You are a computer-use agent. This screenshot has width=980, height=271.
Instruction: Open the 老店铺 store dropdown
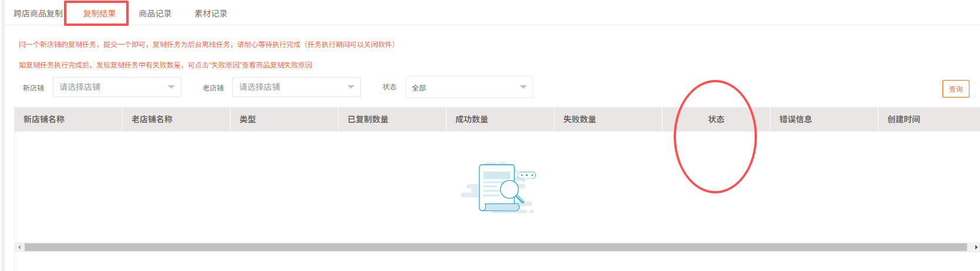point(296,87)
